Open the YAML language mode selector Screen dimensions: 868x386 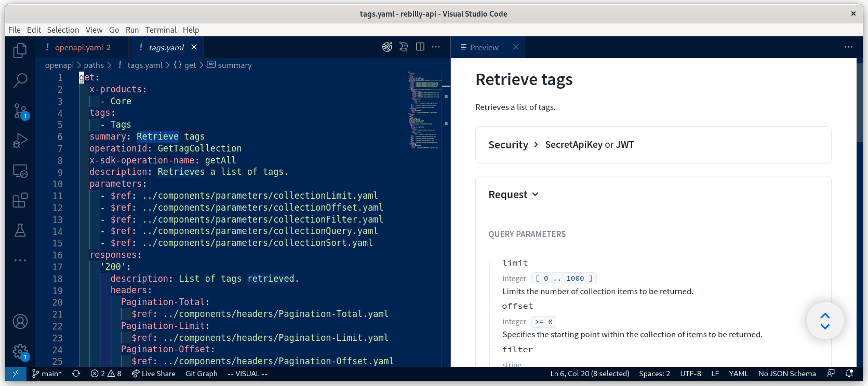[738, 374]
